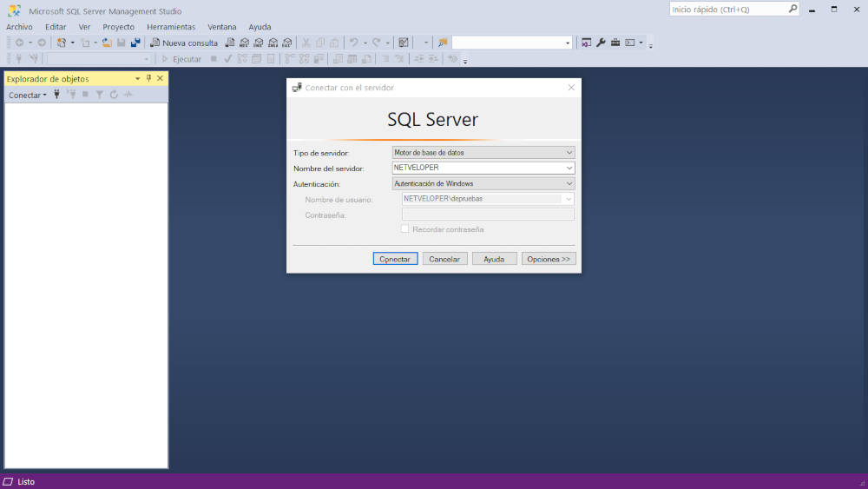This screenshot has height=489, width=868.
Task: Open the Ventana menu
Action: 222,27
